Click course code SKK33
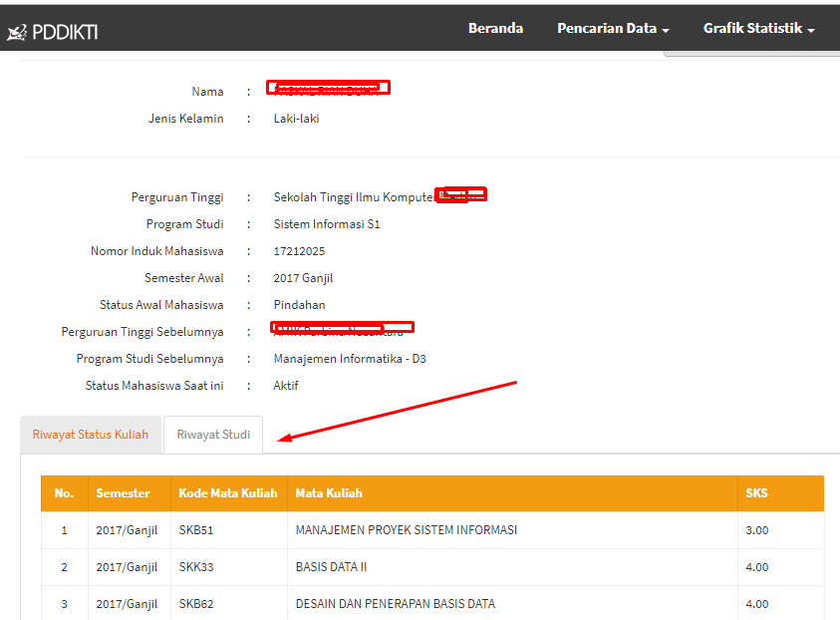840x620 pixels. pyautogui.click(x=196, y=567)
